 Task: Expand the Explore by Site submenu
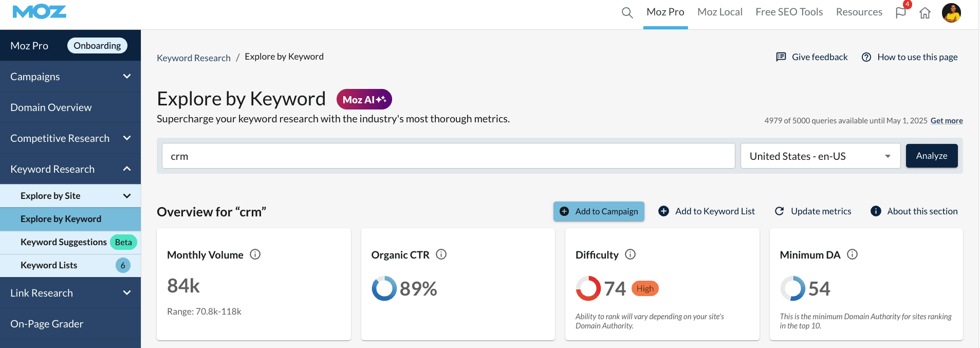click(x=126, y=196)
